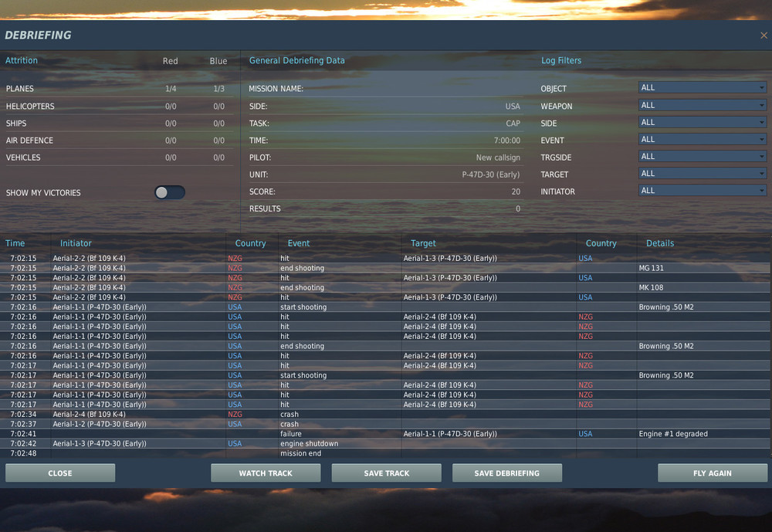The width and height of the screenshot is (772, 532).
Task: Sort by the Initiator column header
Action: [x=76, y=243]
